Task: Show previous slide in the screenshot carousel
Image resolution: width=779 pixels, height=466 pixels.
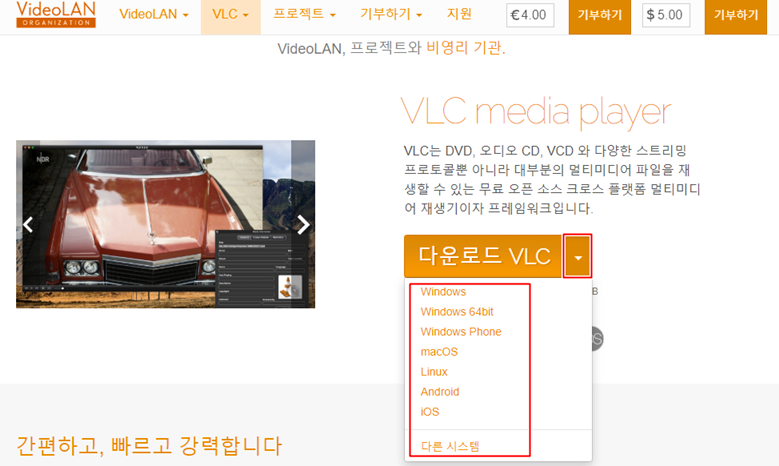Action: coord(28,225)
